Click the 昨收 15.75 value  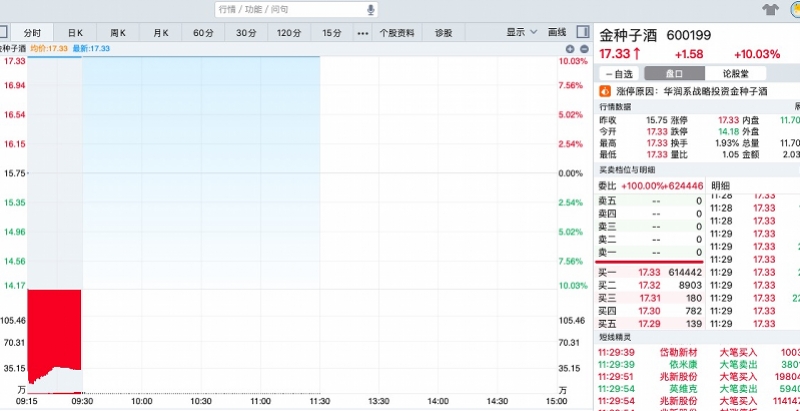click(x=657, y=120)
